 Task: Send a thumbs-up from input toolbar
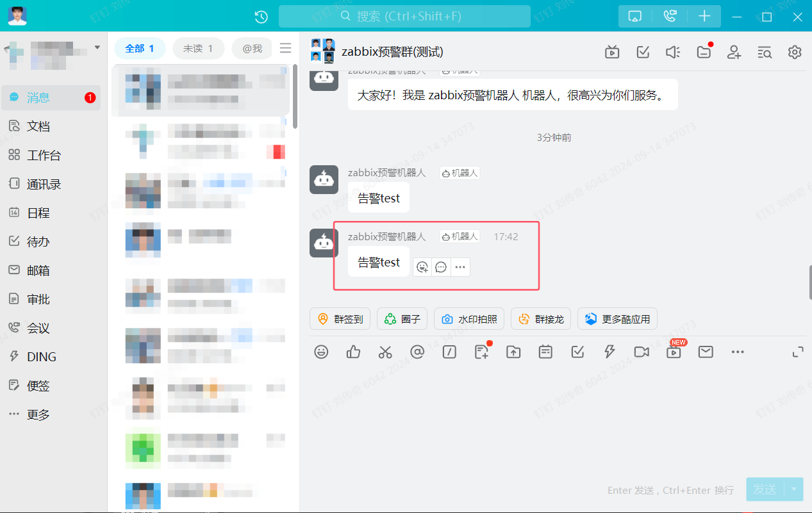pos(353,352)
